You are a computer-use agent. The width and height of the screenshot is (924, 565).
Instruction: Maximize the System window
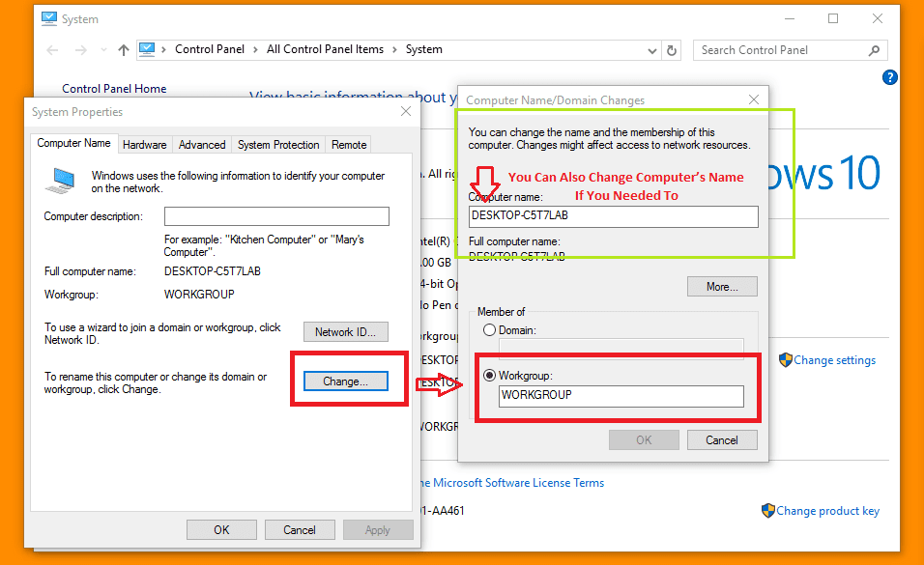click(833, 19)
